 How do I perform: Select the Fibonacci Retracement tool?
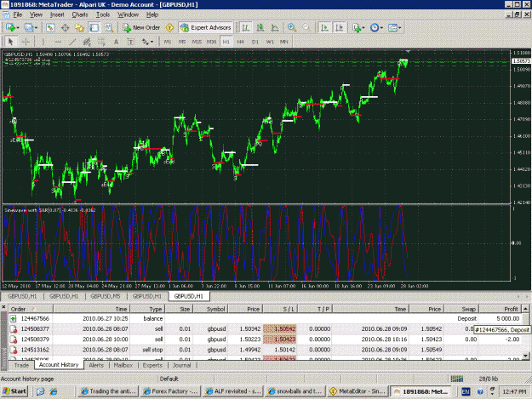pyautogui.click(x=101, y=42)
